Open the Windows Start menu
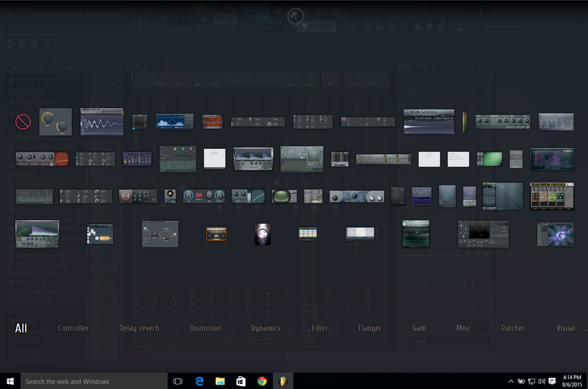Viewport: 588px width, 389px height. pyautogui.click(x=10, y=381)
